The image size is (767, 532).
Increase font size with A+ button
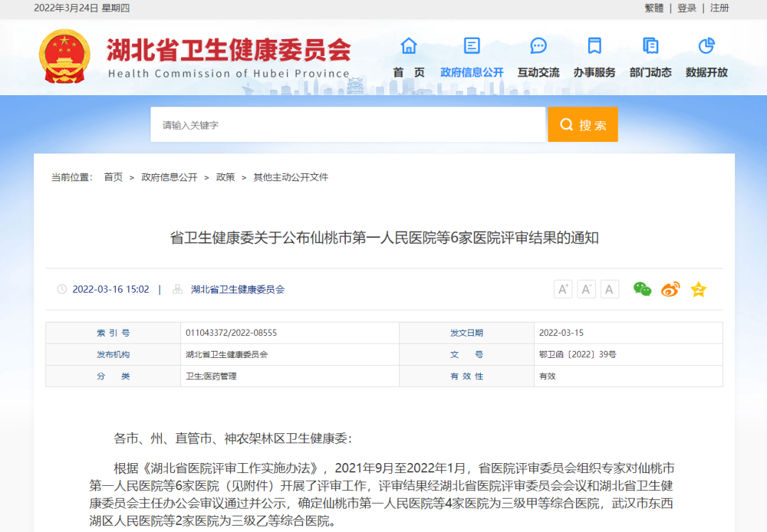[563, 289]
